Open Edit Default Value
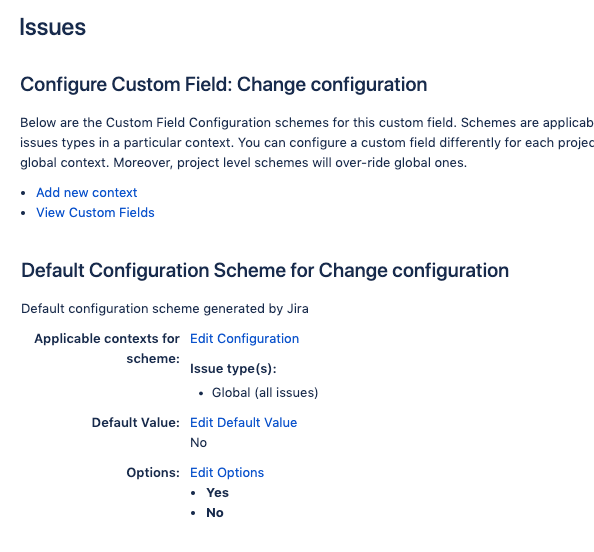This screenshot has height=552, width=594. [244, 422]
